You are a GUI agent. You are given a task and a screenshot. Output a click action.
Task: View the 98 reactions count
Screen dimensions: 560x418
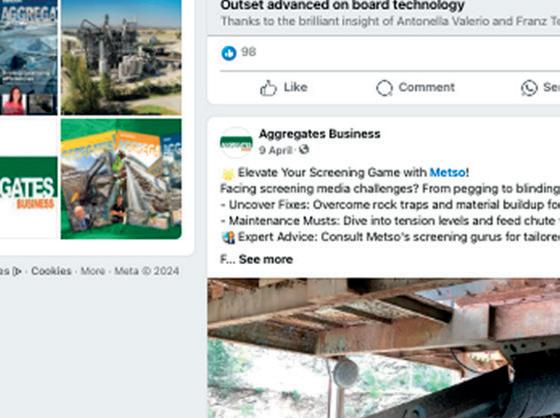[x=249, y=52]
